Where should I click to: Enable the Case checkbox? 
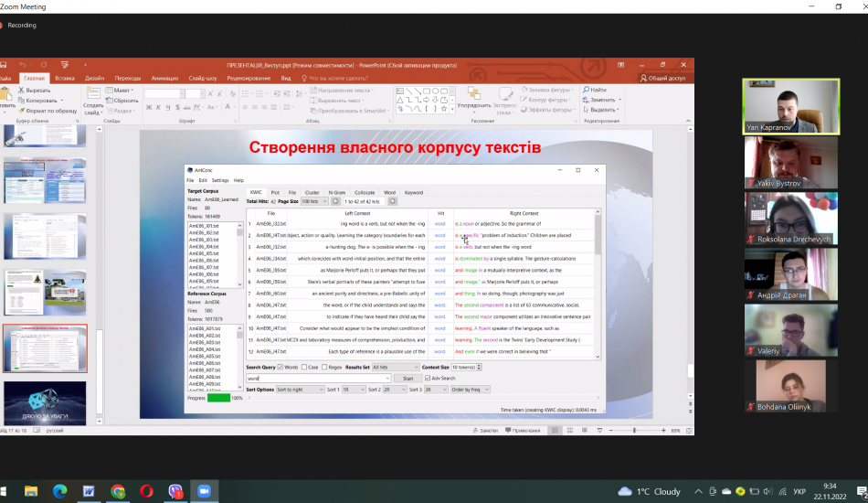[x=303, y=367]
